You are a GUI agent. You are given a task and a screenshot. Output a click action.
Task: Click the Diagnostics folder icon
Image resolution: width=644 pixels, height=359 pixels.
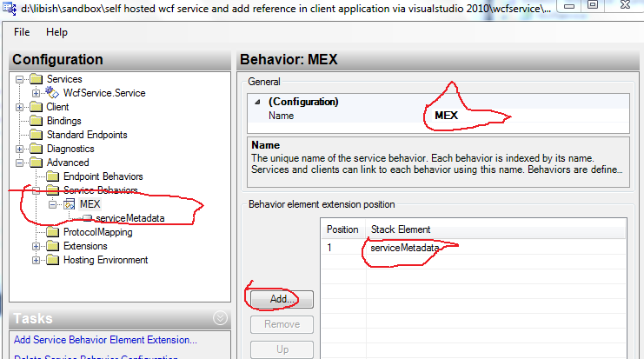(37, 149)
